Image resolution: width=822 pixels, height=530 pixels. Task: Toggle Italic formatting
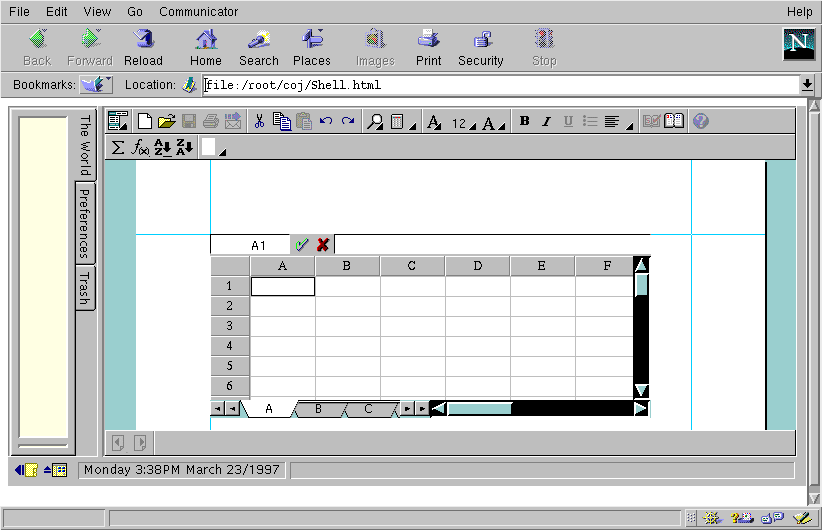[546, 121]
